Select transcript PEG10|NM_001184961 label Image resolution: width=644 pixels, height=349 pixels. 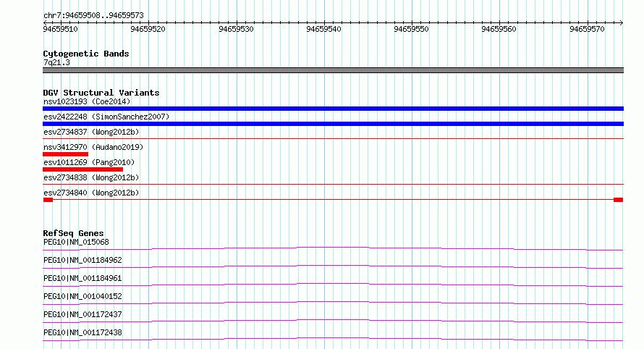pos(82,278)
